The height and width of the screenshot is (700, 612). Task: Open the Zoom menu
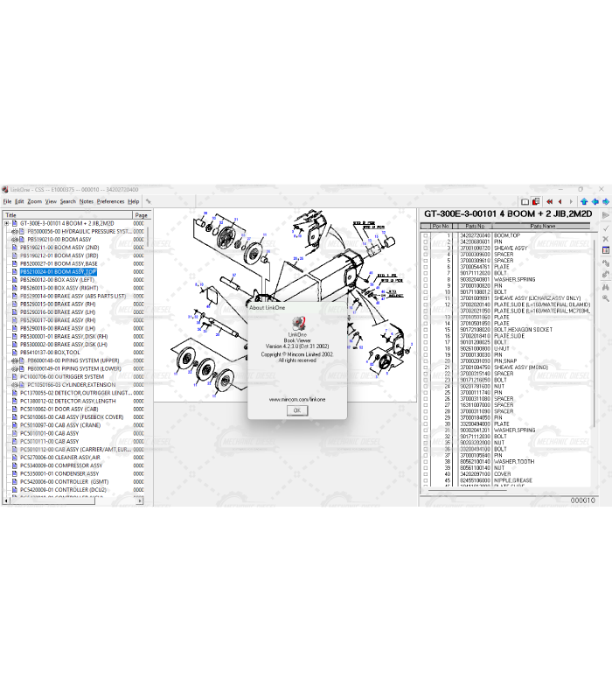coord(34,201)
